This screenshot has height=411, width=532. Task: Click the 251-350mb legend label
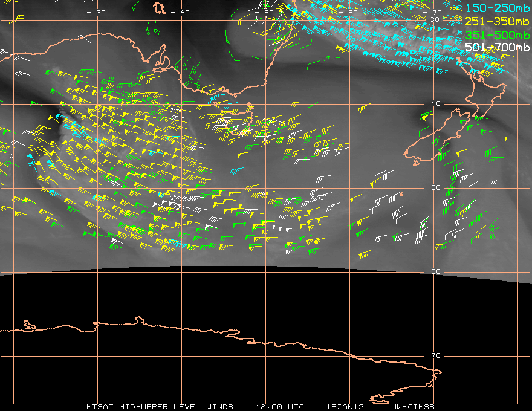click(497, 21)
